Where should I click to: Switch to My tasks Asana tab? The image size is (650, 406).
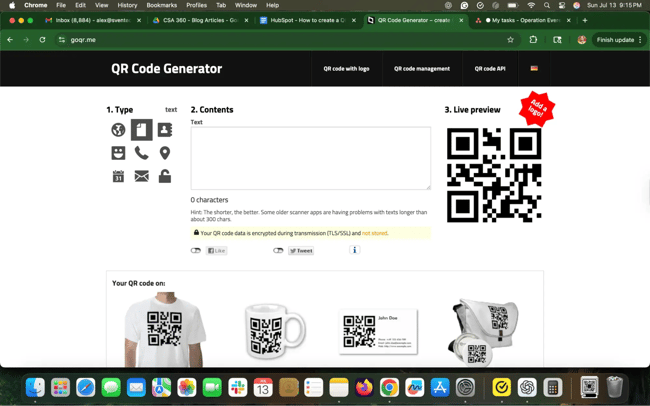(x=523, y=20)
